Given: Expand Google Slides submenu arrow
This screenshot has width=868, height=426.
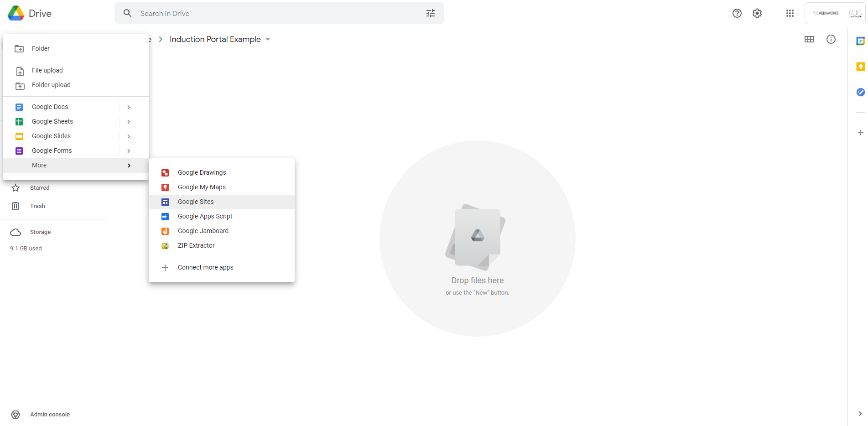Looking at the screenshot, I should tap(129, 136).
